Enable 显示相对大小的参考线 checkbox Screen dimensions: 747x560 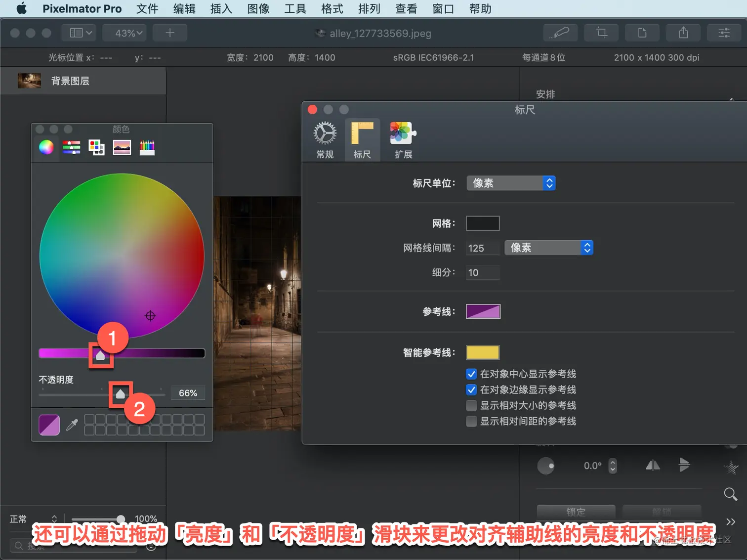[x=471, y=406]
